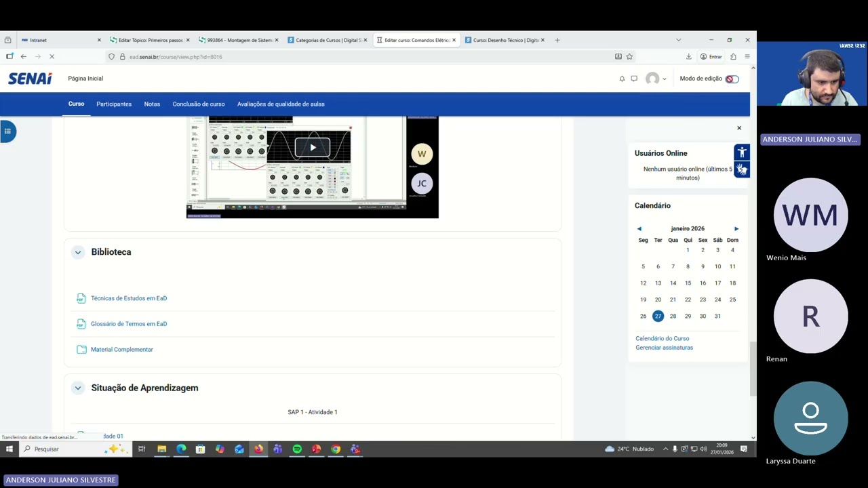Collapse the Situação de Aprendizagem section

point(78,388)
